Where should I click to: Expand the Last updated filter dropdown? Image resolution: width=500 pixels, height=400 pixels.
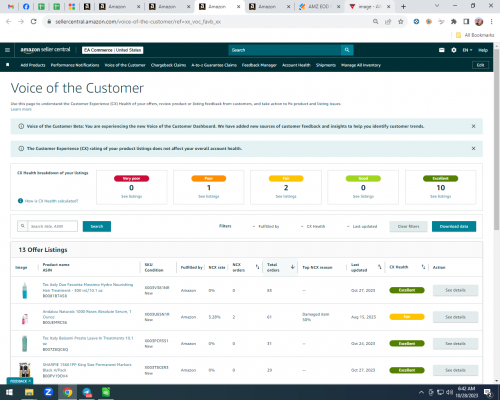(x=362, y=226)
